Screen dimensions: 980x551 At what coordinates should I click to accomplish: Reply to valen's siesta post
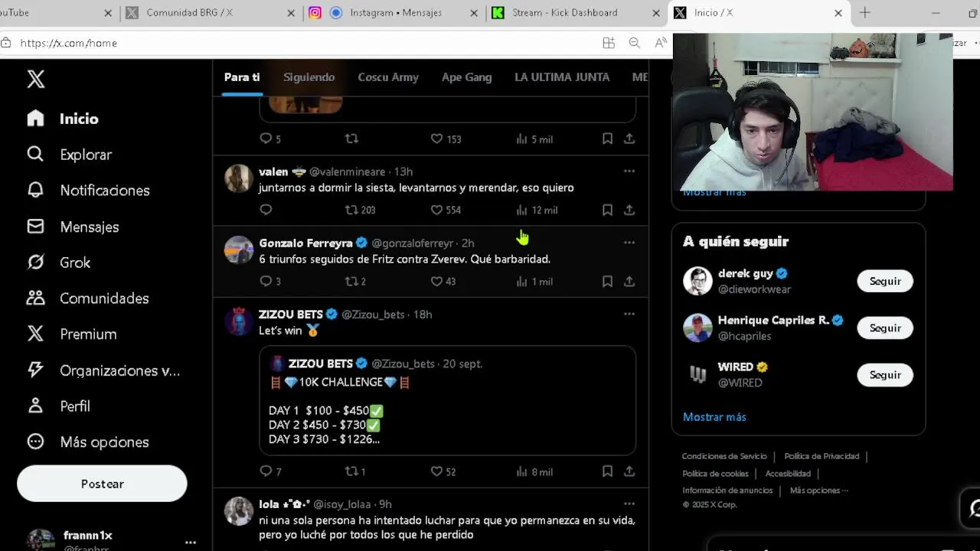(x=266, y=210)
